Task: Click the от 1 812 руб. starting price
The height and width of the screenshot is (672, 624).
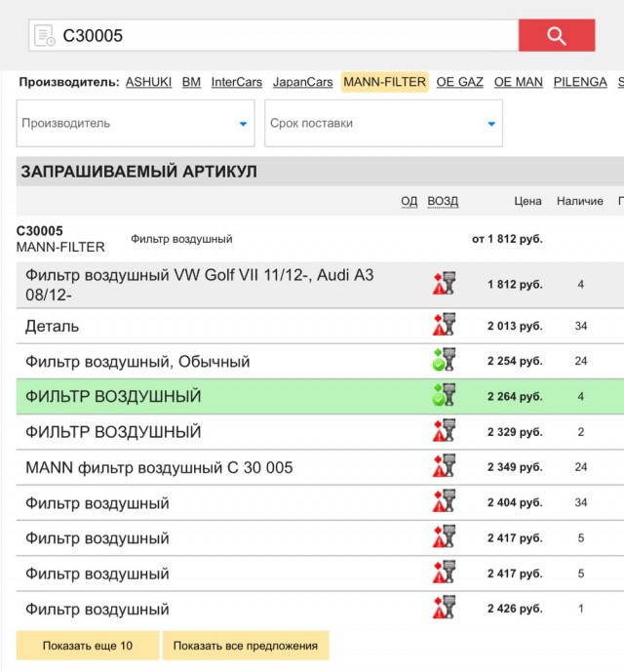Action: [507, 239]
